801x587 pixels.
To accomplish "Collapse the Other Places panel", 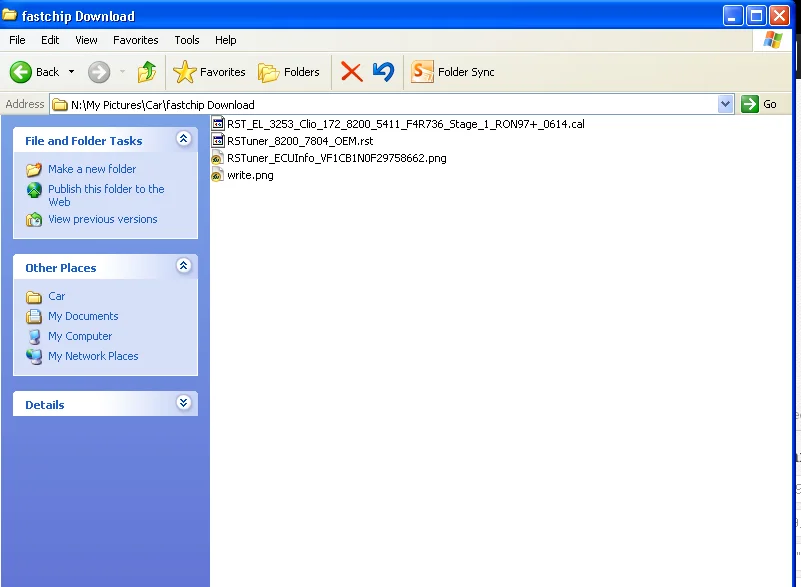I will pos(183,266).
